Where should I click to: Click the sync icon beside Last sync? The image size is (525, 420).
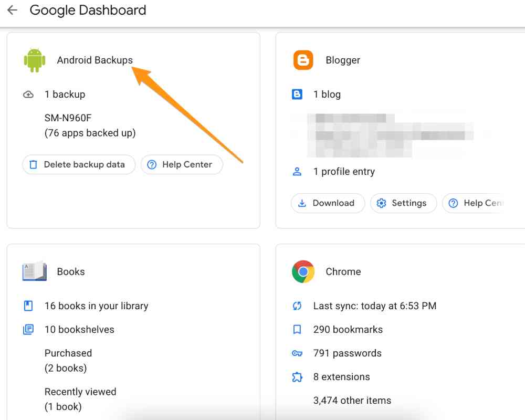[x=297, y=306]
